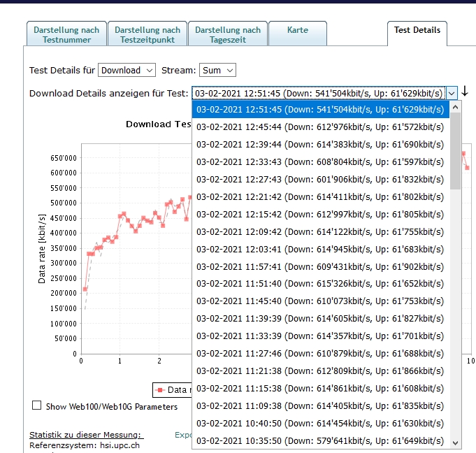The height and width of the screenshot is (453, 476).
Task: Pick the 03-02-2021 10:35:50 test entry
Action: 319,440
